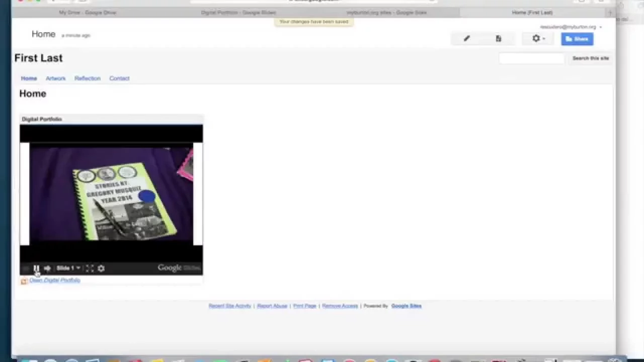
Task: Click the Home page heading text
Action: click(33, 94)
